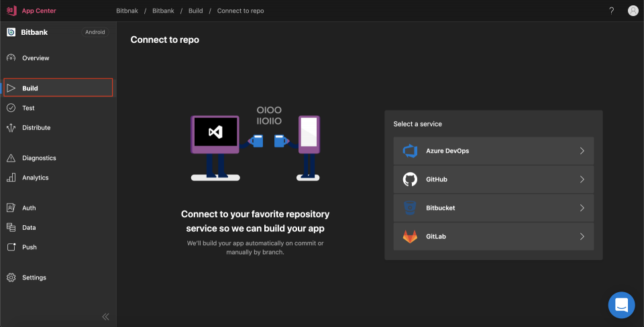The width and height of the screenshot is (644, 327).
Task: Click the Bitbank breadcrumb link
Action: (163, 11)
